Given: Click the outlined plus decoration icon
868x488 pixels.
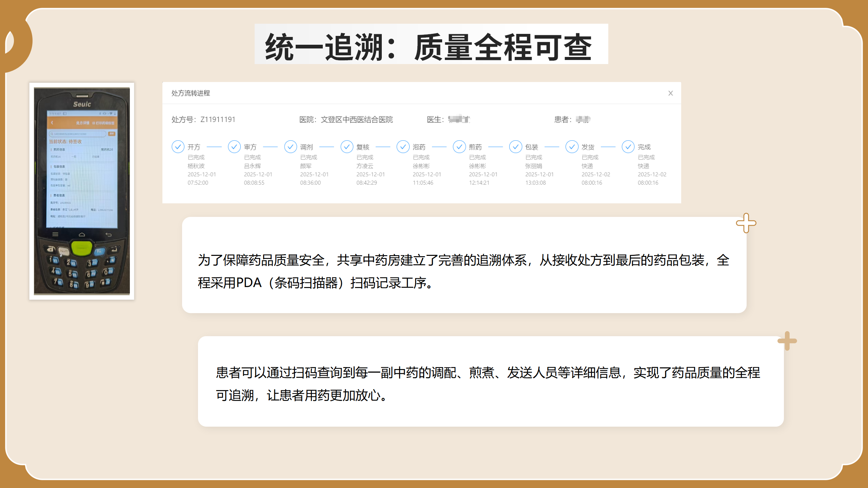Looking at the screenshot, I should [x=746, y=223].
